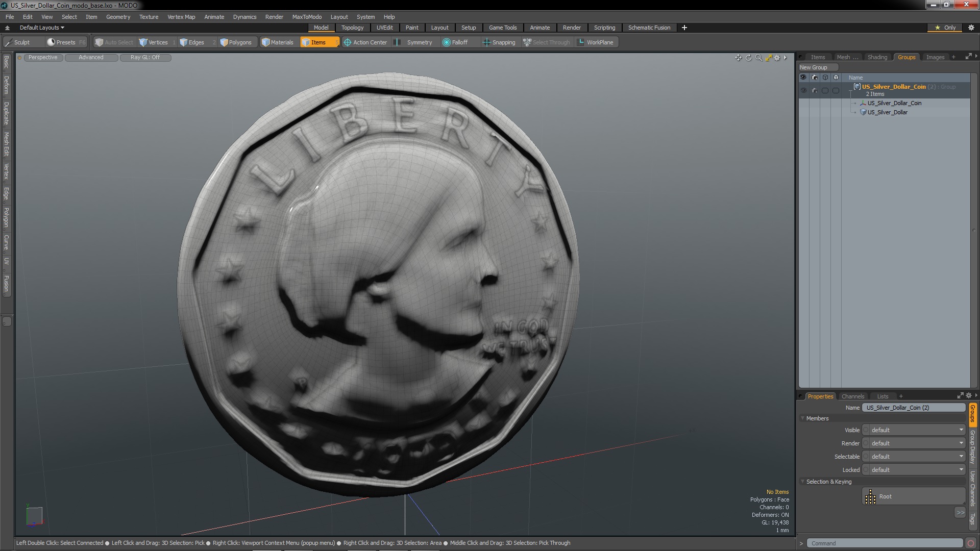The image size is (980, 551).
Task: Open the Geometry menu
Action: [x=118, y=17]
